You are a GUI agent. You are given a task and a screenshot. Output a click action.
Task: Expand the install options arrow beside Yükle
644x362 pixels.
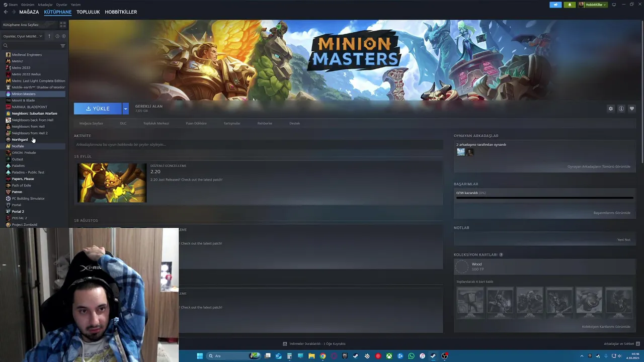[x=125, y=109]
